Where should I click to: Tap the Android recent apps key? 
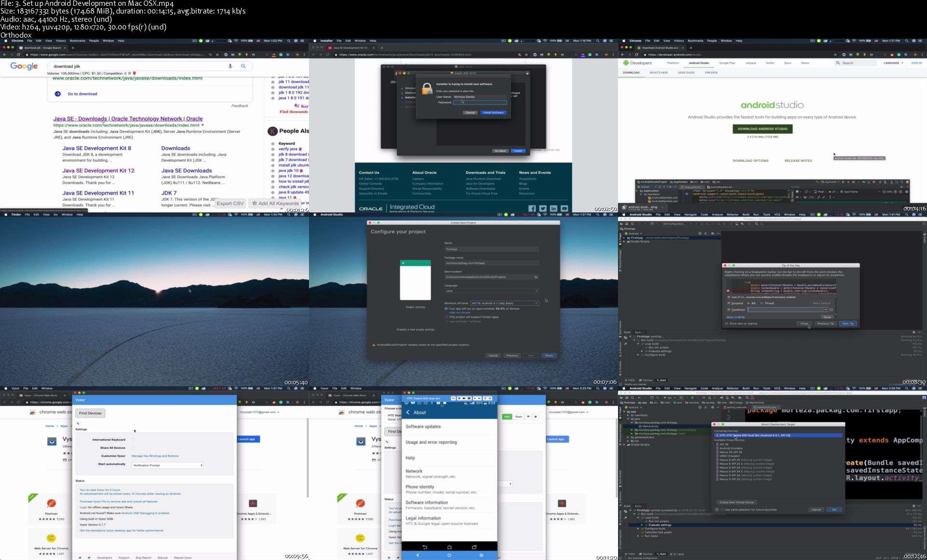(x=474, y=547)
